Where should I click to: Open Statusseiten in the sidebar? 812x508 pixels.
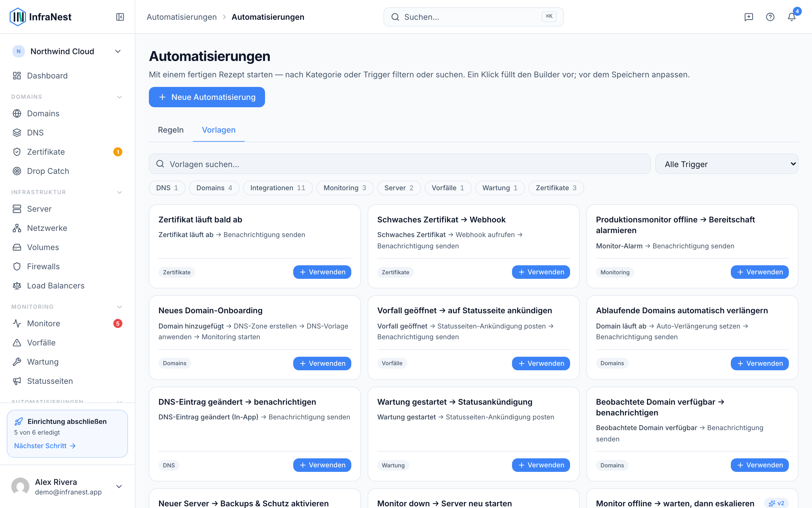pyautogui.click(x=67, y=381)
